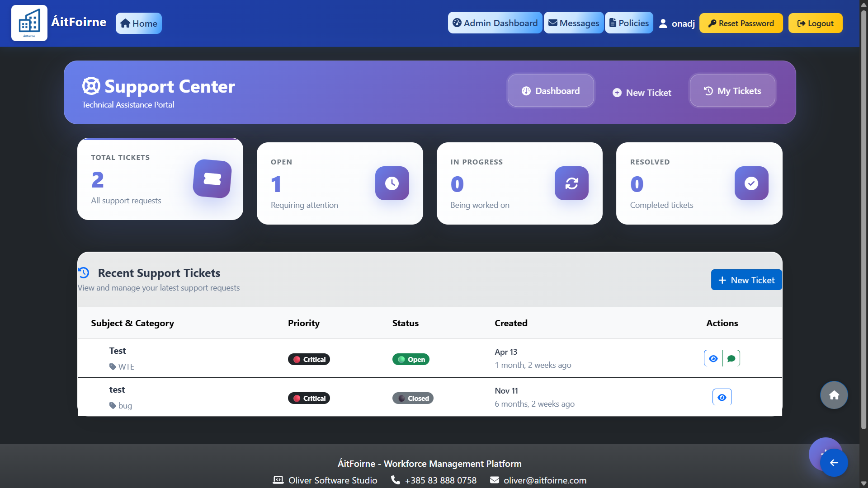Click the Actions column header
Viewport: 868px width, 488px height.
(x=722, y=323)
